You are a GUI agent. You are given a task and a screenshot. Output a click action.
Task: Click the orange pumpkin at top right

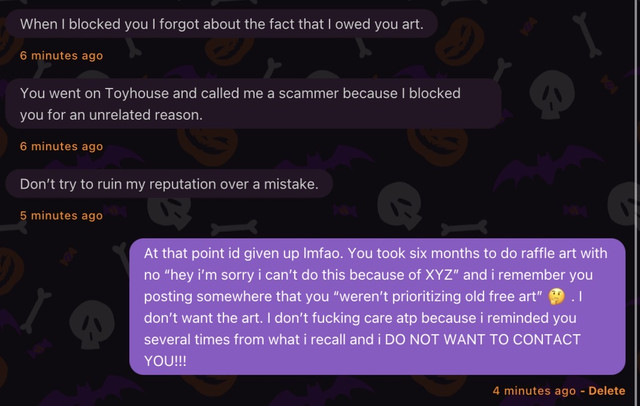coord(459,41)
